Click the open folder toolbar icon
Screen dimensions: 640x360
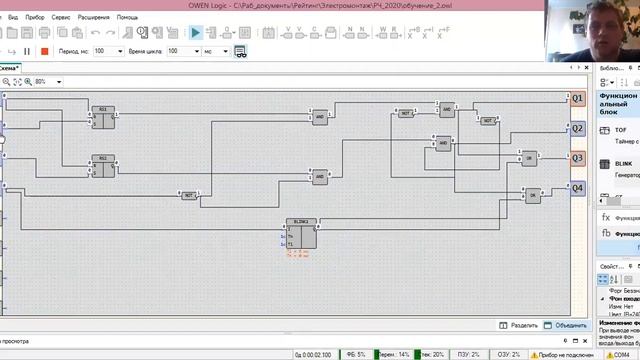click(x=12, y=33)
